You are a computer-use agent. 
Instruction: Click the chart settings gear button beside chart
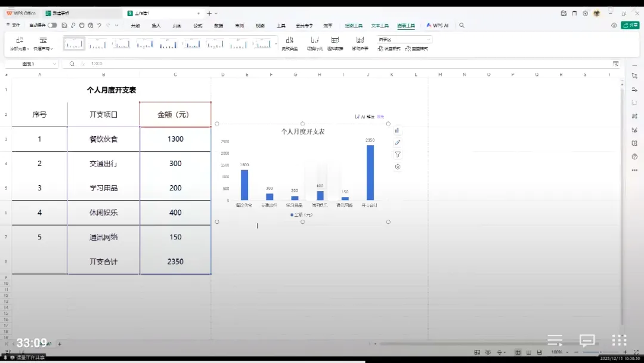[x=397, y=167]
